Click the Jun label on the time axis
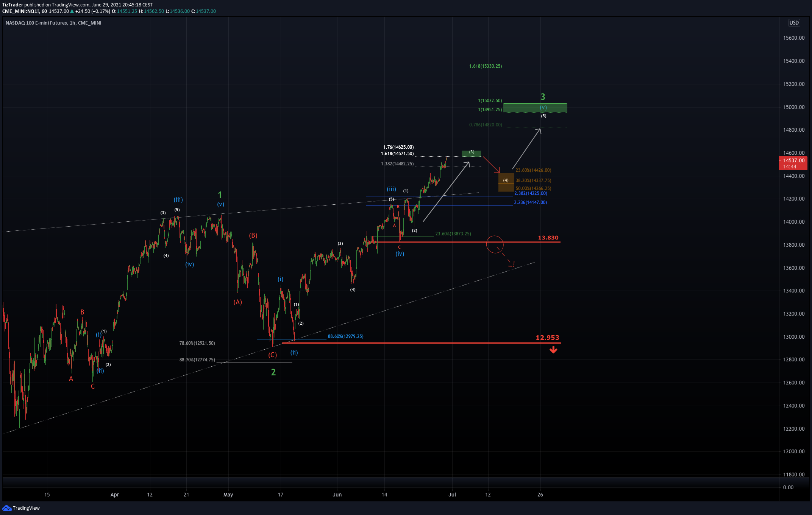812x515 pixels. pyautogui.click(x=337, y=495)
